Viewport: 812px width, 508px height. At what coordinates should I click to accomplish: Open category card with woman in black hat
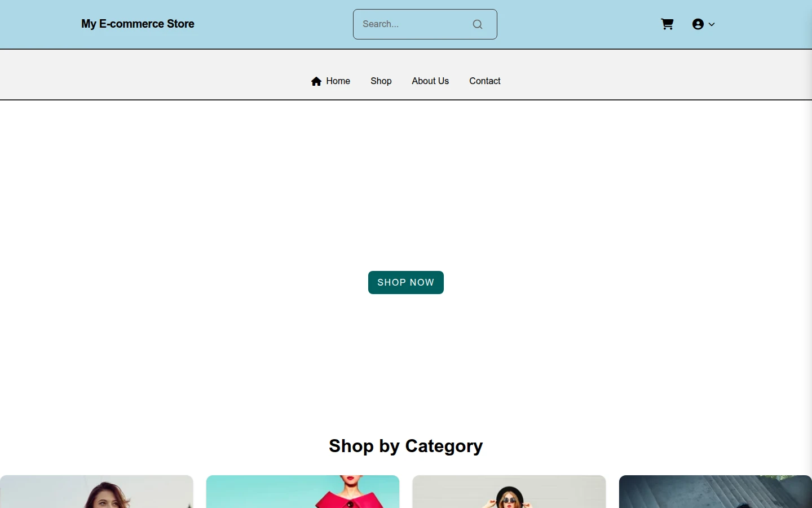coord(509,492)
